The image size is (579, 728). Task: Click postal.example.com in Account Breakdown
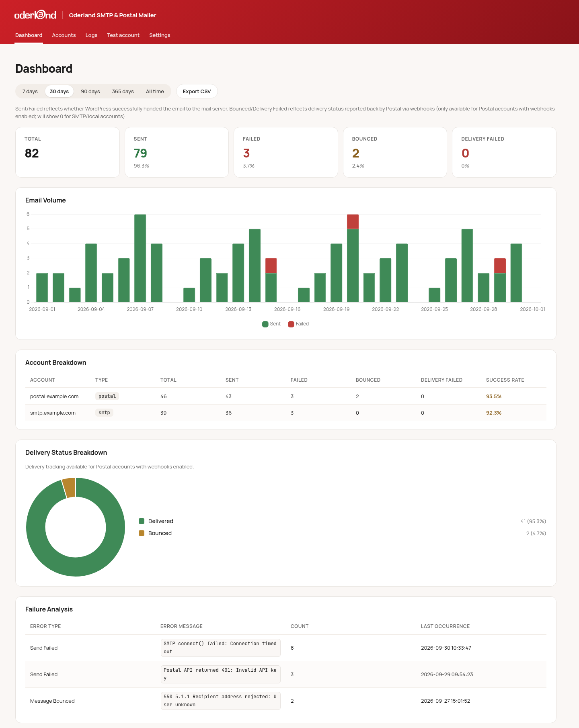(54, 397)
